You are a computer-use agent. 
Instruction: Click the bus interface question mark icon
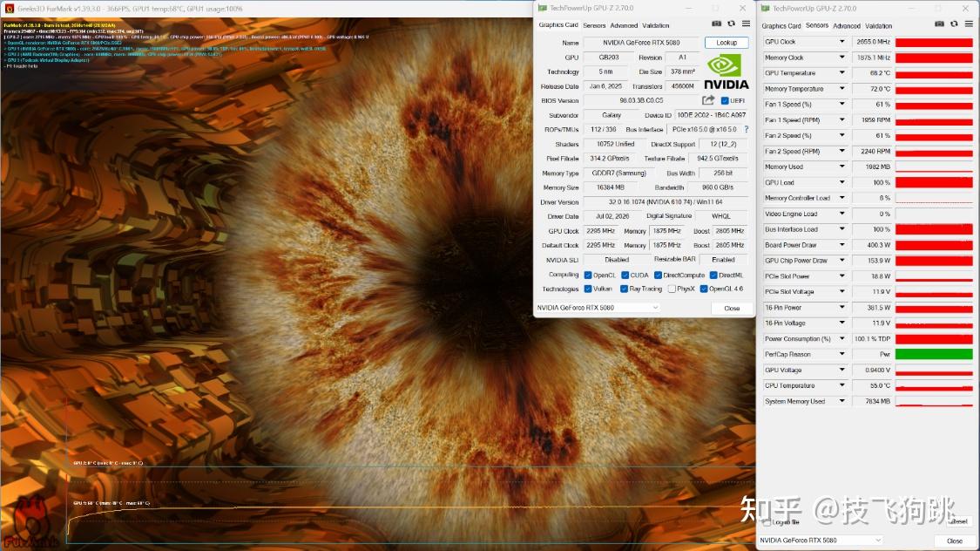pyautogui.click(x=746, y=129)
